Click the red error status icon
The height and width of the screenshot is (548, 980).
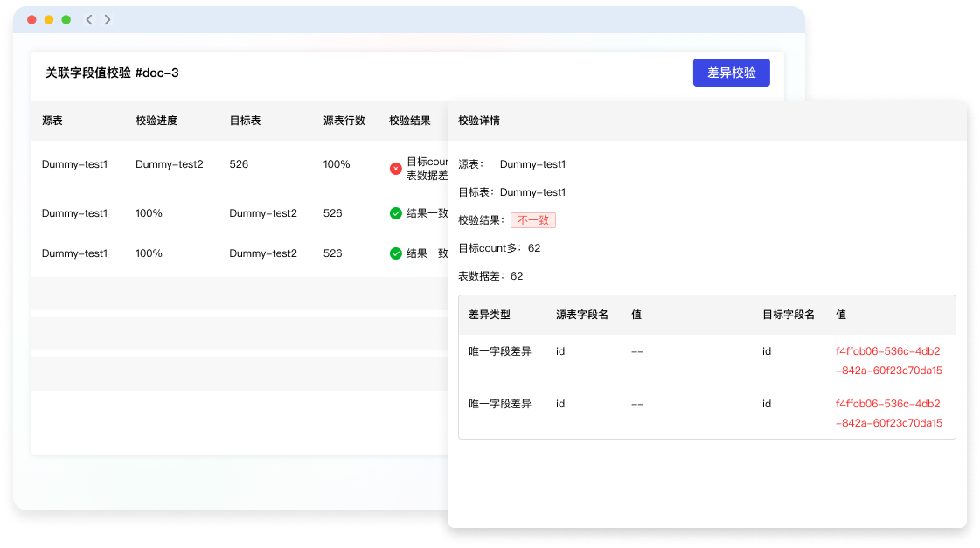[x=395, y=169]
